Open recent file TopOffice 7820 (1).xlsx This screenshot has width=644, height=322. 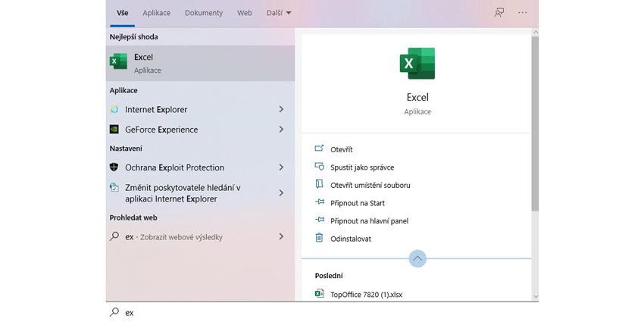pos(366,294)
